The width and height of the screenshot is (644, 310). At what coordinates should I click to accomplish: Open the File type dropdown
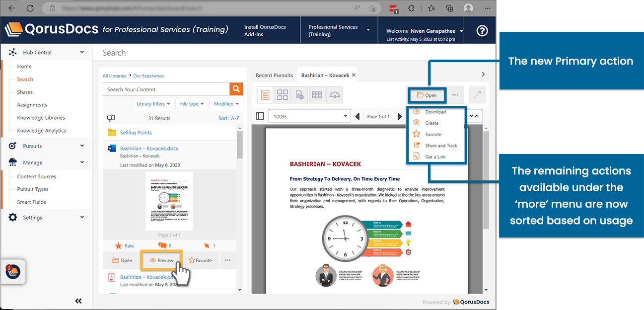pyautogui.click(x=192, y=104)
